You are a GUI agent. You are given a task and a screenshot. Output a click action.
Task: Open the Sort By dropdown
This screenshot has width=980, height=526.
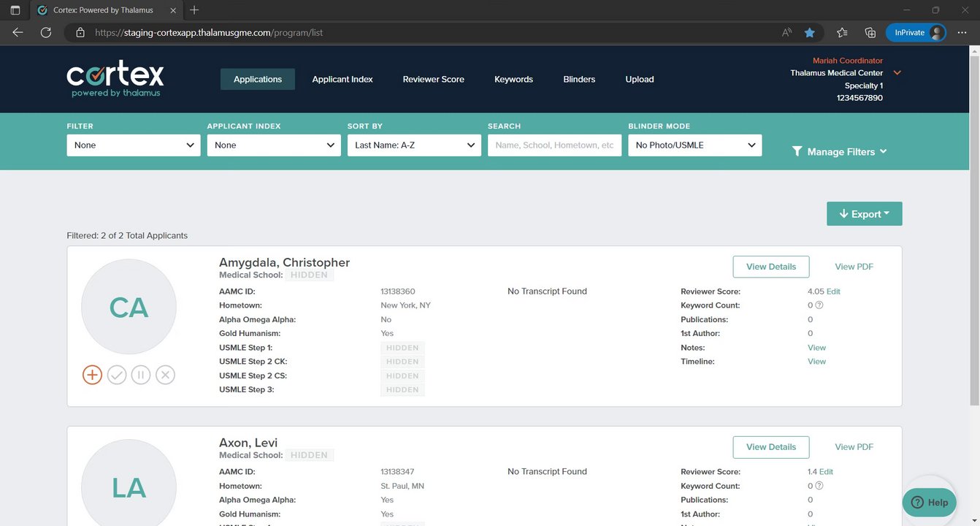(x=414, y=145)
